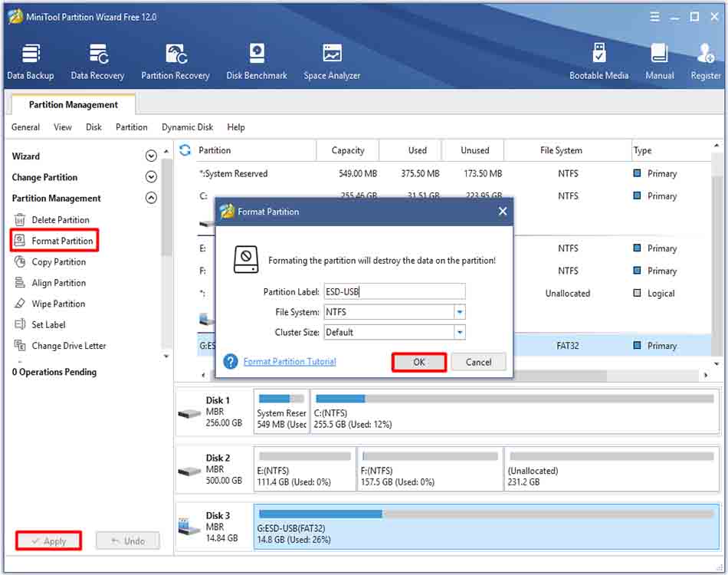Image resolution: width=728 pixels, height=575 pixels.
Task: Launch Data Recovery from the toolbar
Action: (97, 62)
